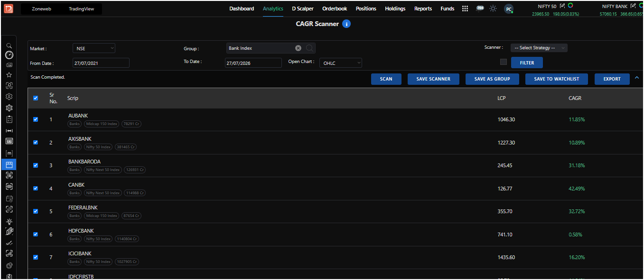Go to the Dashboard tab
The width and height of the screenshot is (644, 280).
click(x=242, y=9)
